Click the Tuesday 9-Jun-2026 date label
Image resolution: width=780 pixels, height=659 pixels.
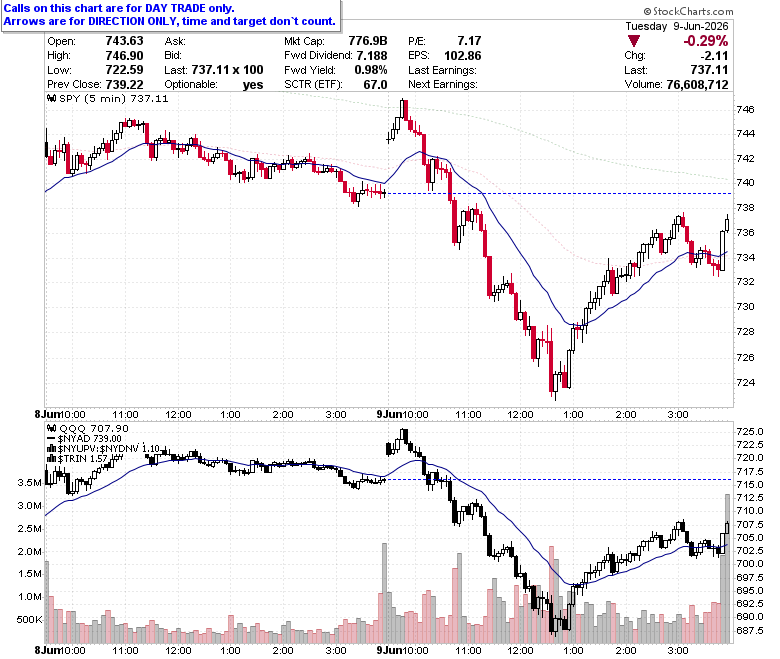(677, 26)
